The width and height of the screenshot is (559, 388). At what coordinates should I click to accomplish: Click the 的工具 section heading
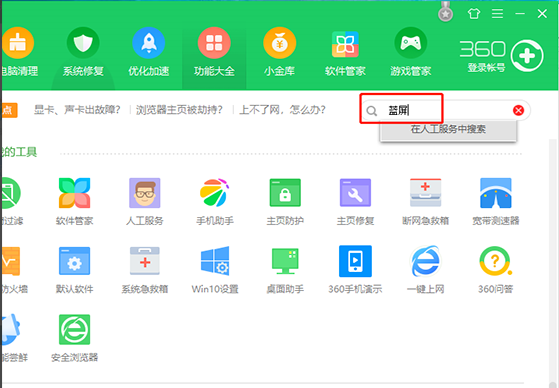click(19, 152)
